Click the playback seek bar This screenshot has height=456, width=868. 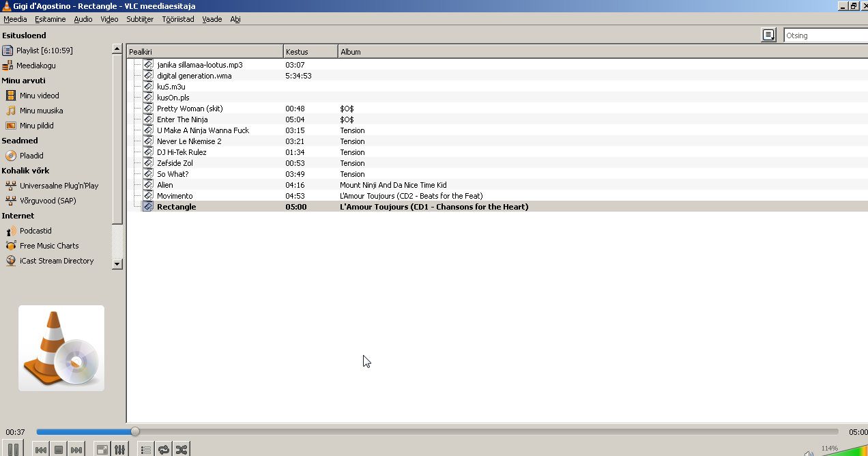coord(437,431)
